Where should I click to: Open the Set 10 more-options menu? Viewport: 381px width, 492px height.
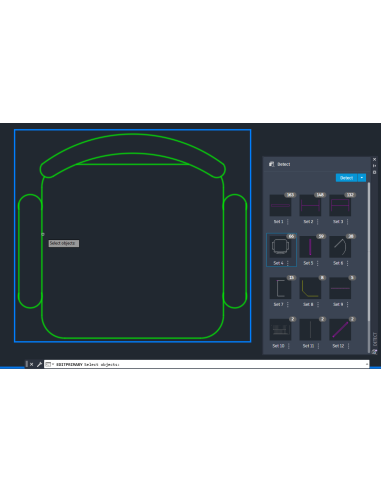289,346
